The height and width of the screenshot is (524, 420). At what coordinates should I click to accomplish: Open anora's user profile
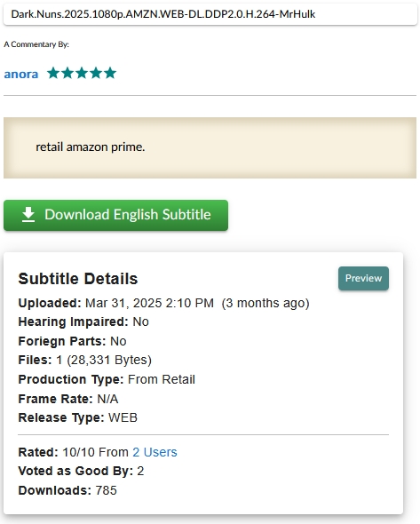tap(21, 74)
